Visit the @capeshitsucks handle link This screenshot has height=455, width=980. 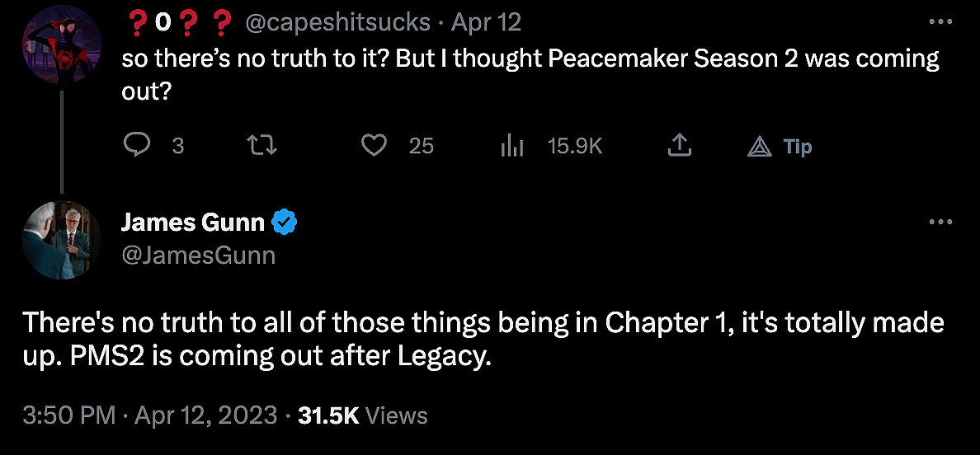[338, 22]
